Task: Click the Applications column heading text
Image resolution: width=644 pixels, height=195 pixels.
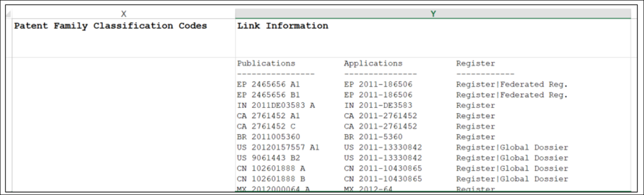Action: 373,63
